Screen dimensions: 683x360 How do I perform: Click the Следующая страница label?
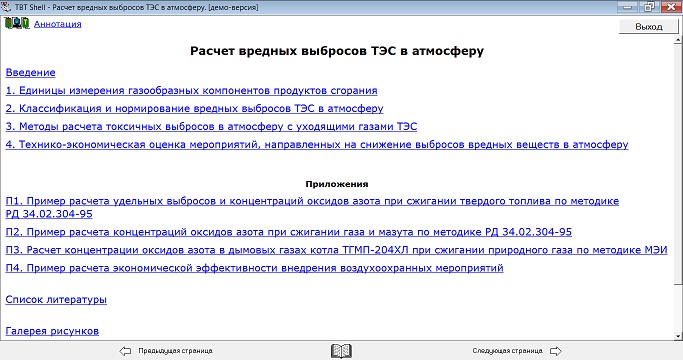click(x=507, y=351)
